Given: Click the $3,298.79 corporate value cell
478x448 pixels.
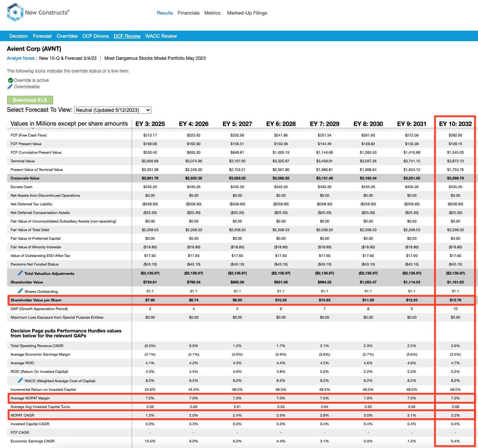Looking at the screenshot, I should coord(455,178).
